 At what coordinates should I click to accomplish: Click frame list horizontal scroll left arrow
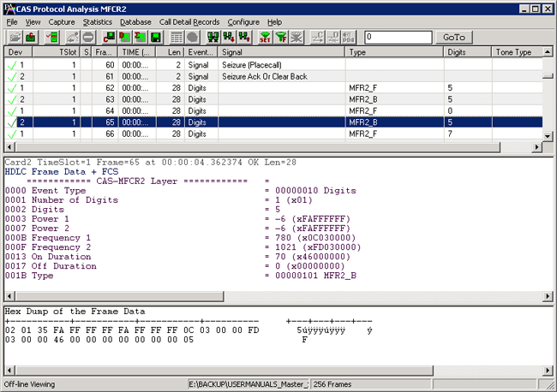[9, 147]
